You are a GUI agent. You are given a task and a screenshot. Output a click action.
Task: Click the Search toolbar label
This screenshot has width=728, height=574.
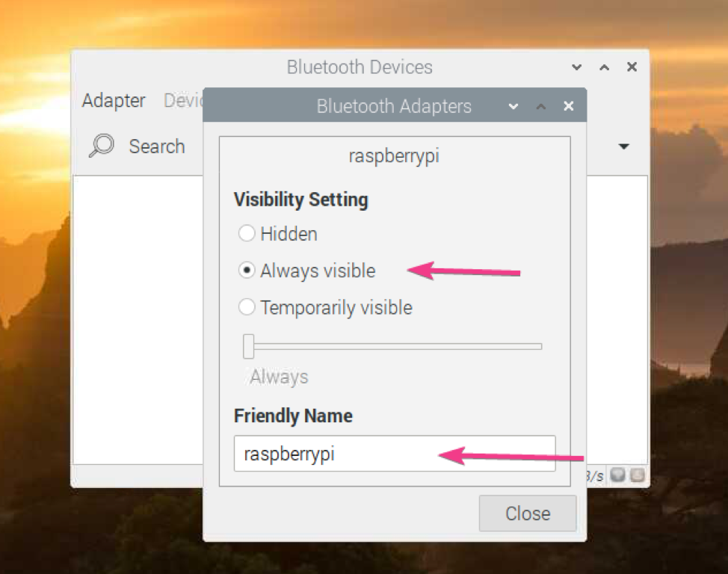coord(157,146)
